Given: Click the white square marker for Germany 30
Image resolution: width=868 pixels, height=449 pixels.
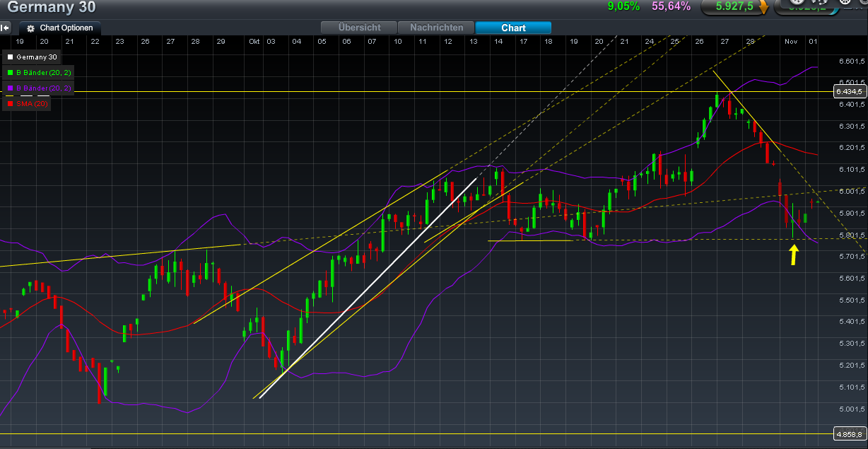Looking at the screenshot, I should click(x=10, y=57).
